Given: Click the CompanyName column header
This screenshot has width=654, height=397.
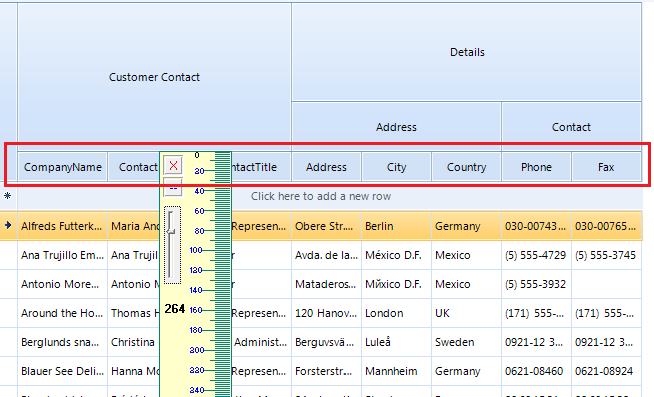Looking at the screenshot, I should (63, 167).
